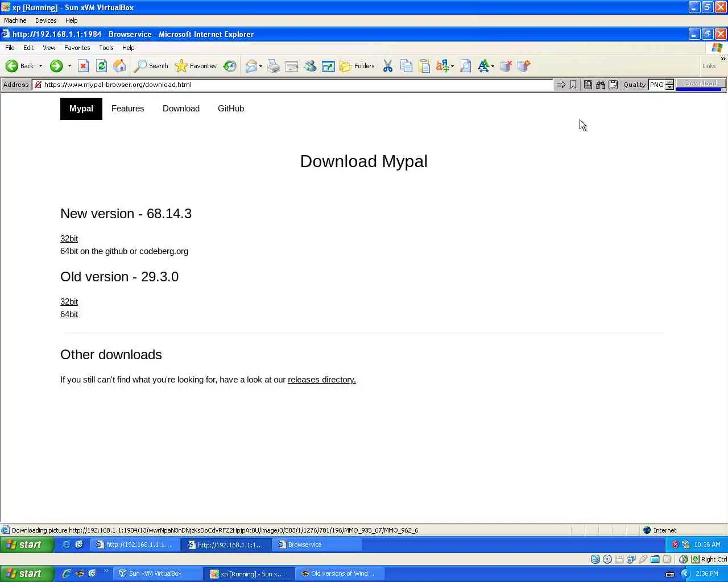Open the releases directory link
The width and height of the screenshot is (728, 582).
[x=322, y=380]
